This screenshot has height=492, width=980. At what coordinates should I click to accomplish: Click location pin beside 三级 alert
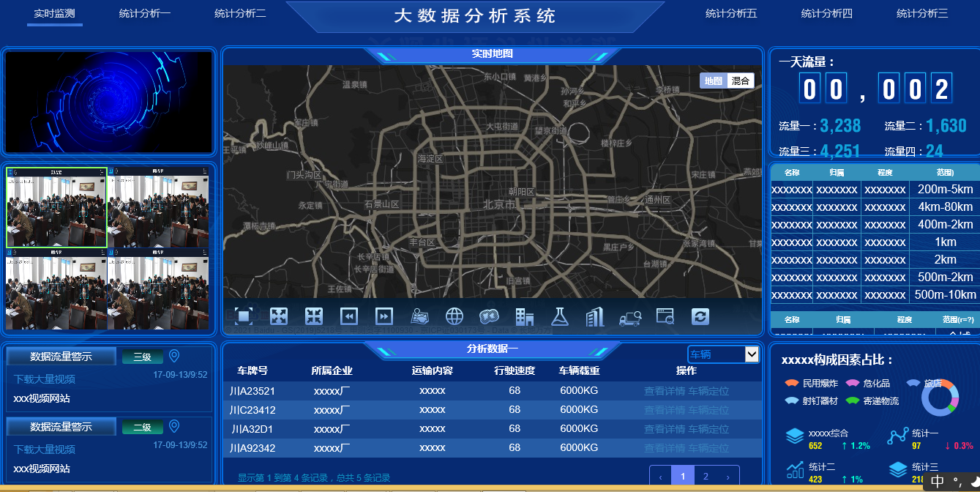[174, 357]
